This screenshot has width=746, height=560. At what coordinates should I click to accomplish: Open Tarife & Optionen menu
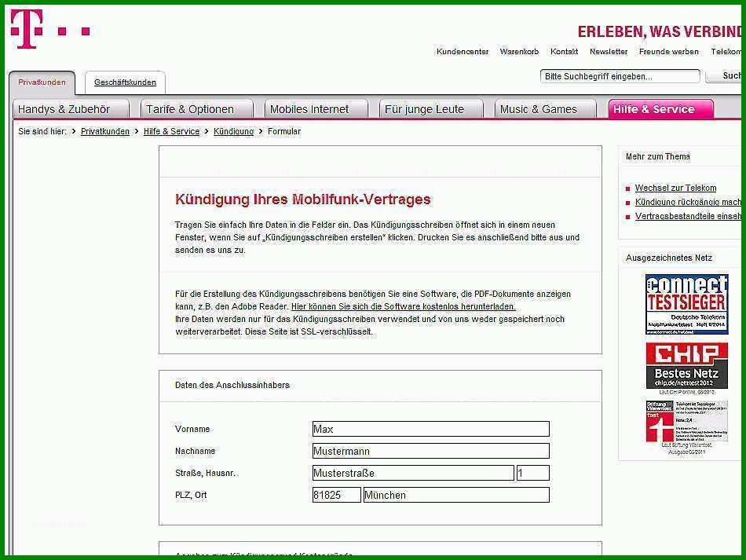tap(197, 109)
